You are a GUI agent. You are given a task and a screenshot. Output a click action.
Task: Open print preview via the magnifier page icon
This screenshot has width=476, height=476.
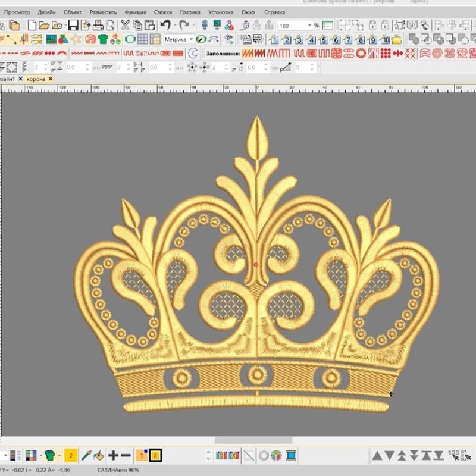click(x=111, y=25)
